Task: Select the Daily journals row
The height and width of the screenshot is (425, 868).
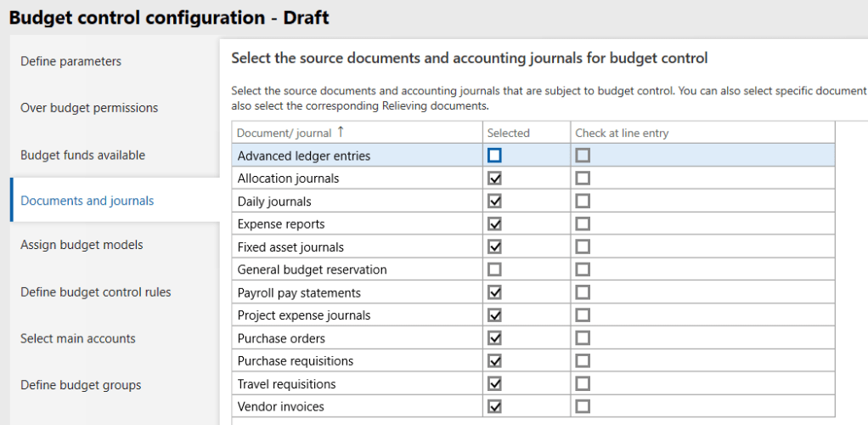Action: coord(274,201)
